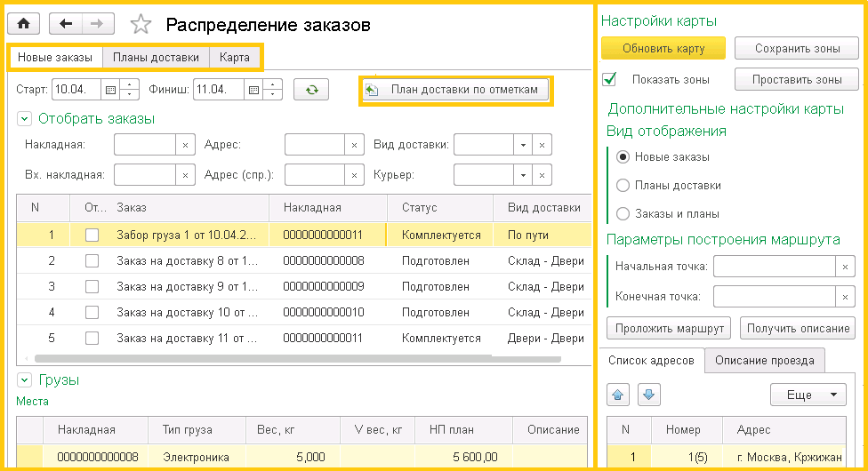Click the Обновить карту button

pyautogui.click(x=663, y=49)
